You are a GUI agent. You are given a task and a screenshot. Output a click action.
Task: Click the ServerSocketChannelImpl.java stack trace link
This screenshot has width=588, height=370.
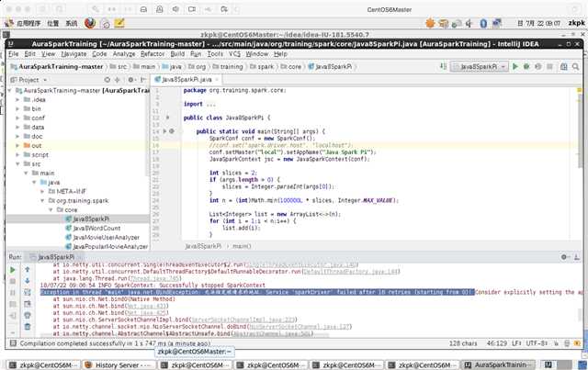pos(243,320)
